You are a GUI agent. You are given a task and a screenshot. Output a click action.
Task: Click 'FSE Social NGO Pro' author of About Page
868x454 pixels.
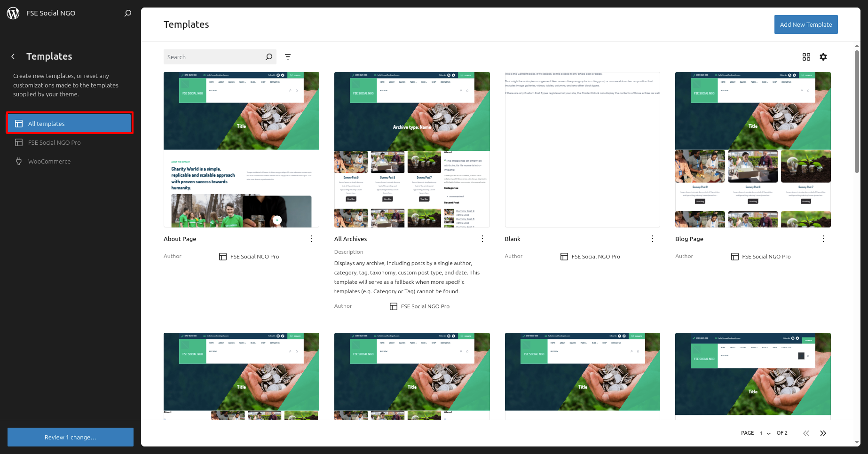[254, 257]
